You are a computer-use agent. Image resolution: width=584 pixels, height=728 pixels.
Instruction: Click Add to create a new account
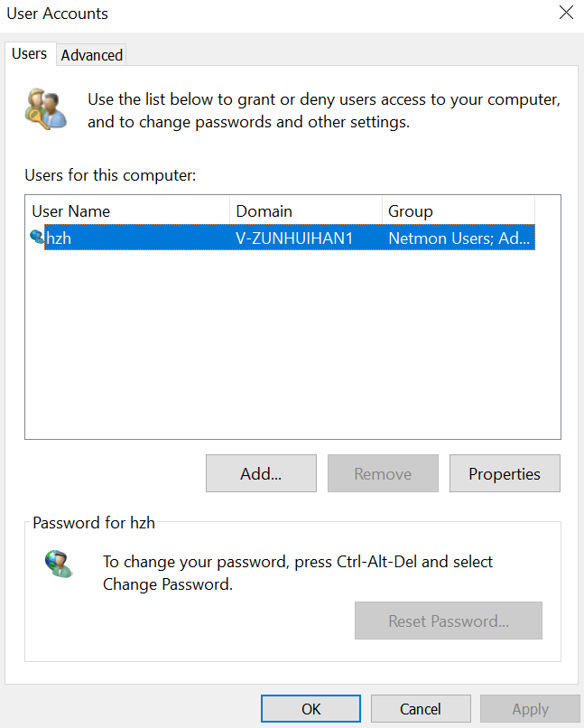(261, 473)
